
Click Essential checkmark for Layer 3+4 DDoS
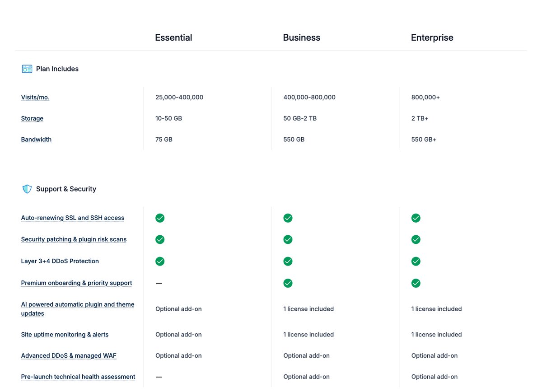[x=160, y=261]
